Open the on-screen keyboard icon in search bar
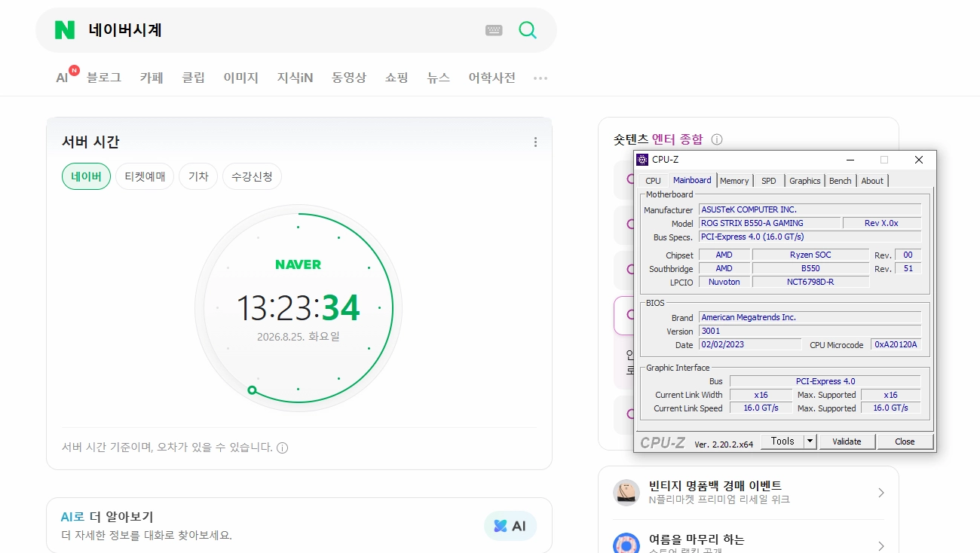The height and width of the screenshot is (553, 980). tap(494, 30)
